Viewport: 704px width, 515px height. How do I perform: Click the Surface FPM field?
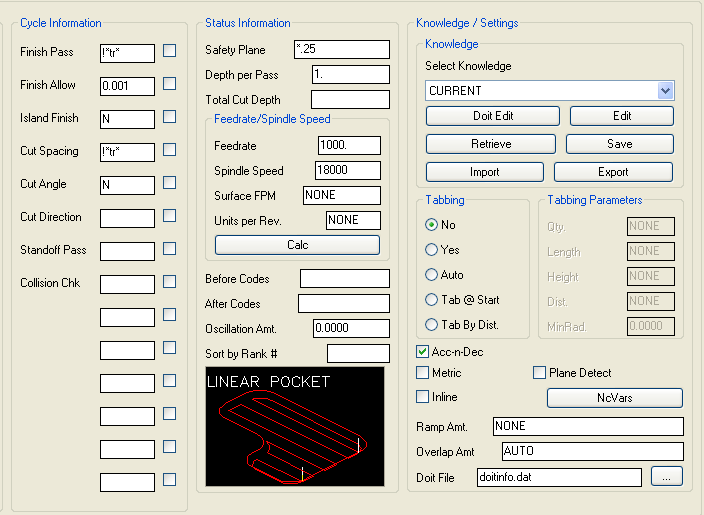pos(342,195)
